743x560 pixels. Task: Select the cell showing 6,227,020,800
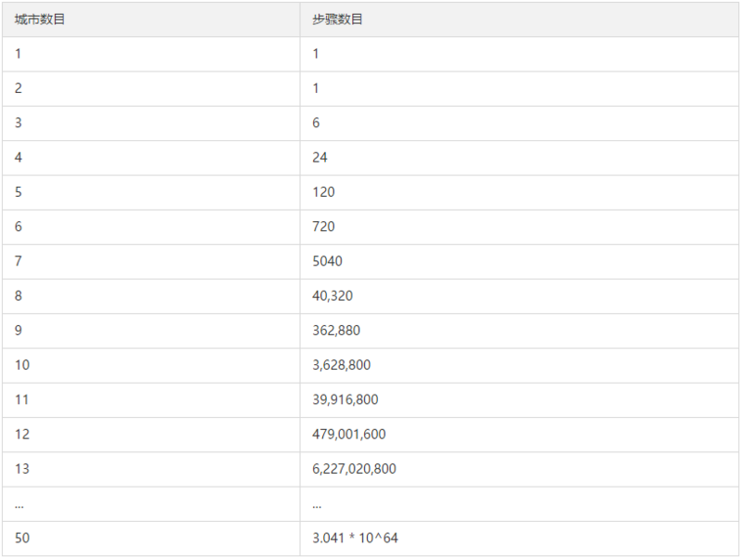[355, 469]
